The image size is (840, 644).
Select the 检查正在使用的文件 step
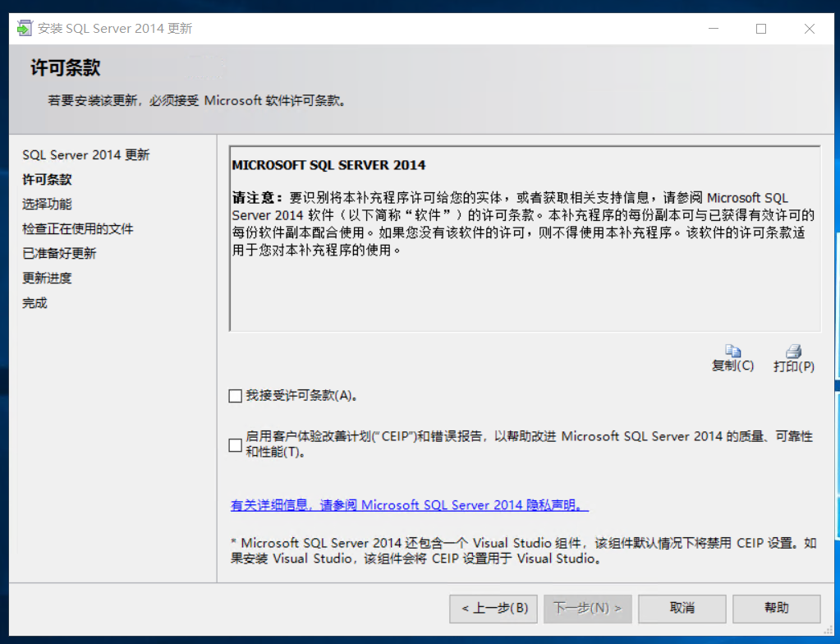coord(78,229)
